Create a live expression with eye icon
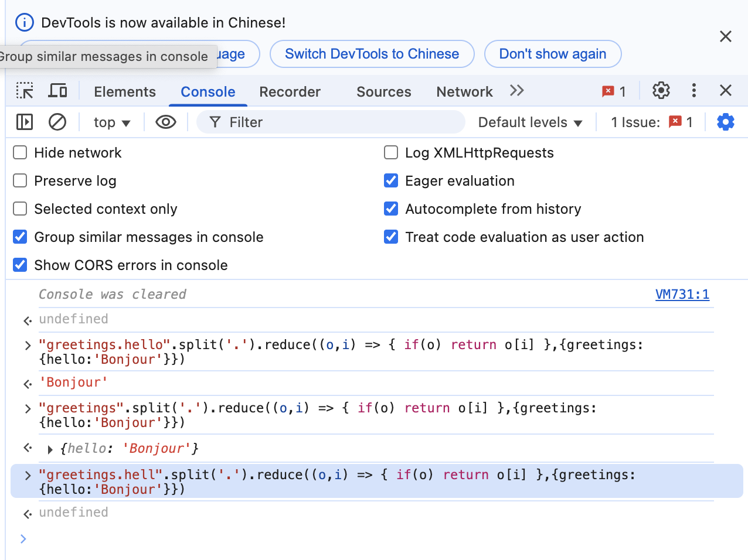This screenshot has width=748, height=560. click(166, 122)
